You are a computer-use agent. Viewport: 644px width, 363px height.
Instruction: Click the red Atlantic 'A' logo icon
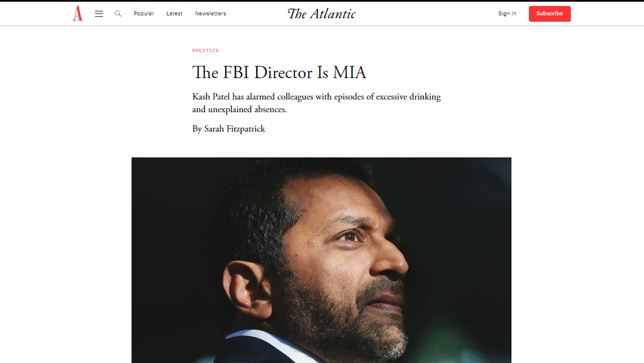click(x=77, y=14)
